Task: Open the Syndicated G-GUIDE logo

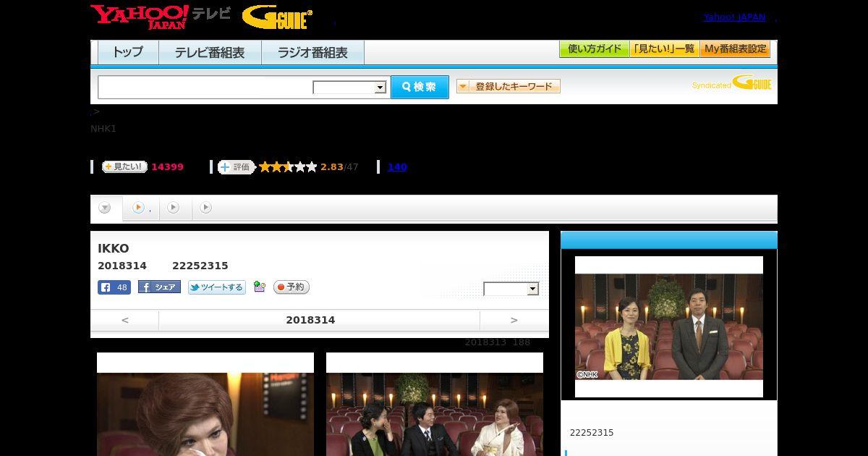Action: tap(731, 83)
